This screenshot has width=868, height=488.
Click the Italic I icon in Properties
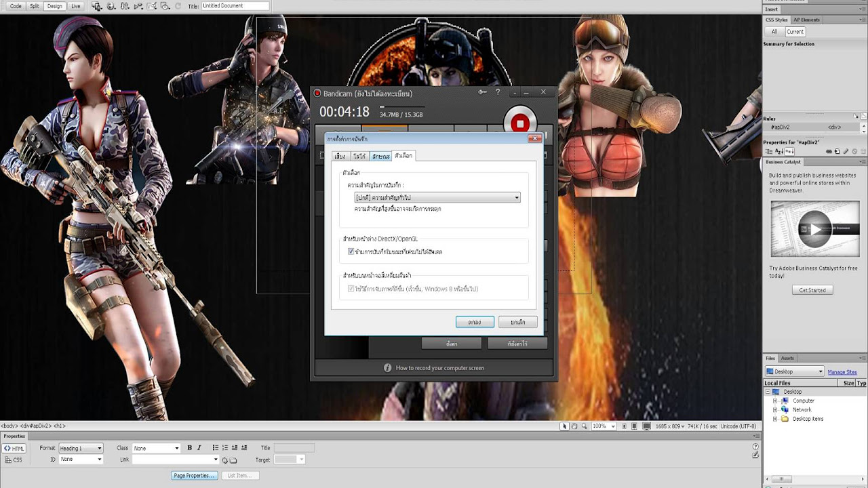click(199, 448)
